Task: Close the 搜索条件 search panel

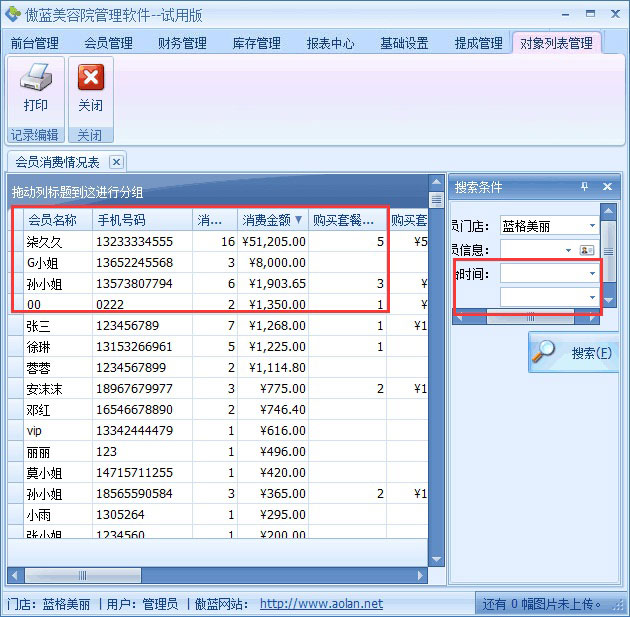Action: [x=606, y=187]
